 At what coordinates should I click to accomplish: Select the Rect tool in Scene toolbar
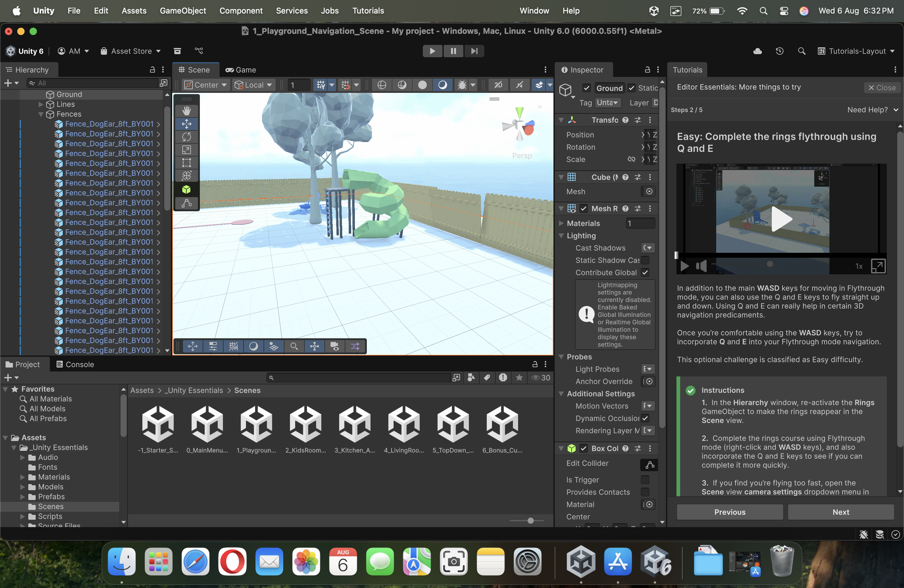coord(186,163)
